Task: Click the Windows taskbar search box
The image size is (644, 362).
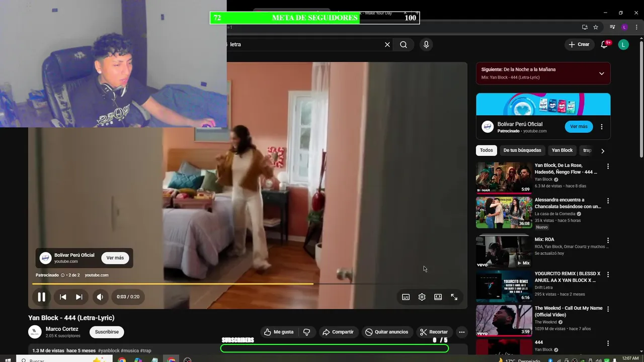Action: point(64,359)
